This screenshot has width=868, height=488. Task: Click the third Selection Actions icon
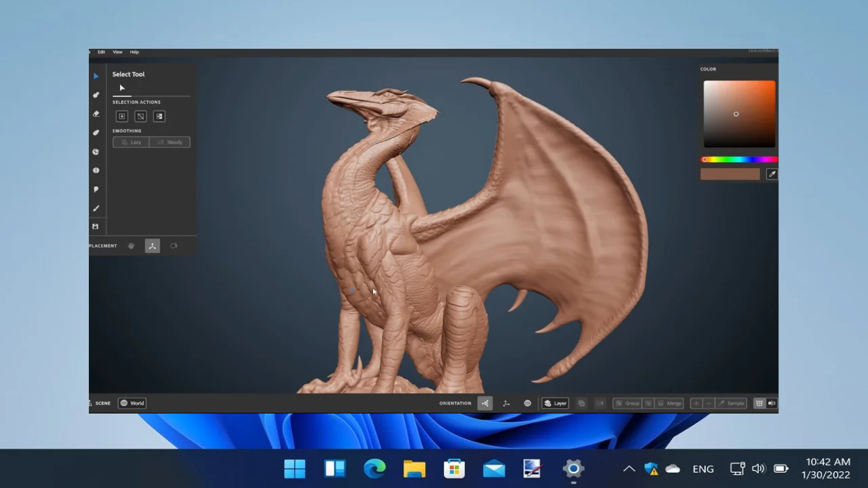[x=159, y=117]
